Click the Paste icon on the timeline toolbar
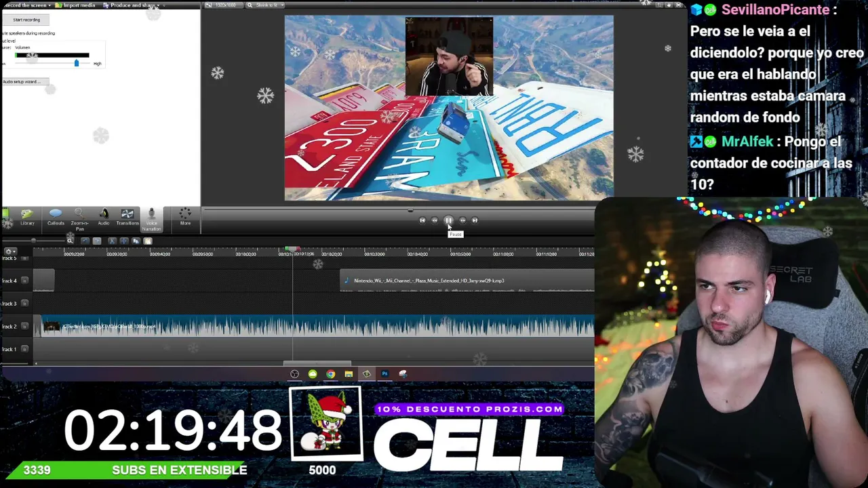The image size is (868, 488). pos(148,241)
